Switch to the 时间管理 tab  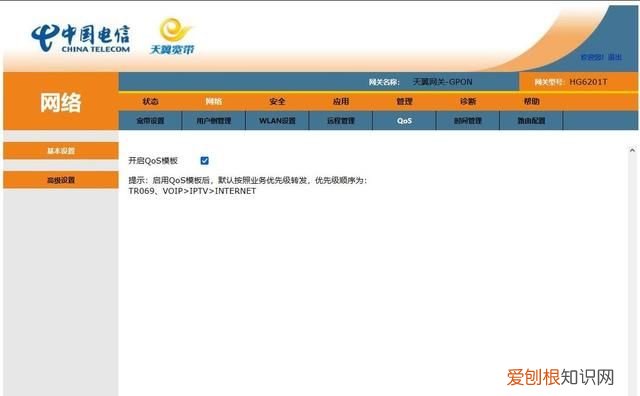click(x=468, y=121)
